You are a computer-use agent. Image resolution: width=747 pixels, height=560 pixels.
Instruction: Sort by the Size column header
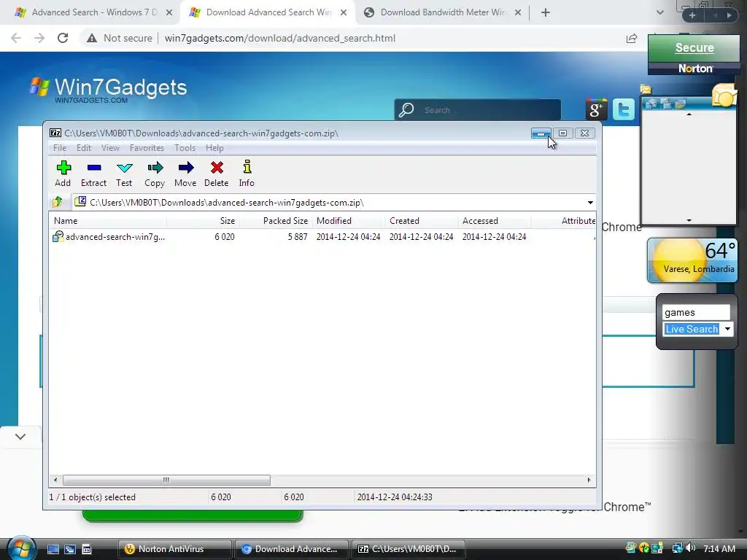coord(203,220)
